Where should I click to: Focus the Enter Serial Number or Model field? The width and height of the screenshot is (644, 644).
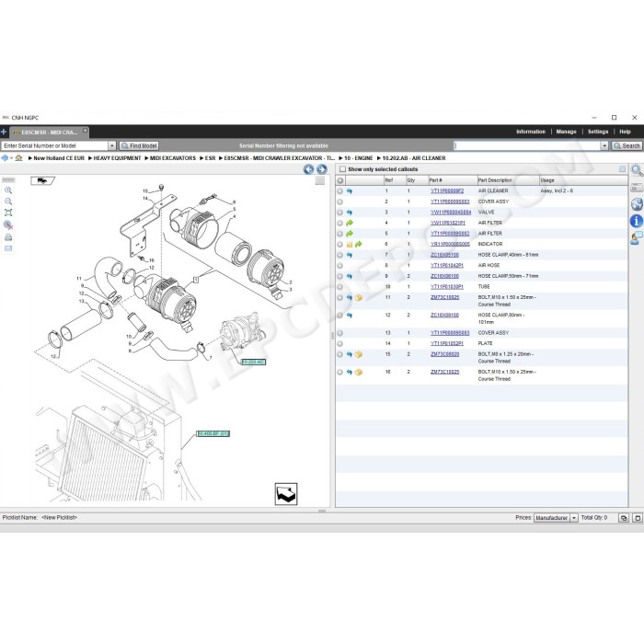(54, 145)
